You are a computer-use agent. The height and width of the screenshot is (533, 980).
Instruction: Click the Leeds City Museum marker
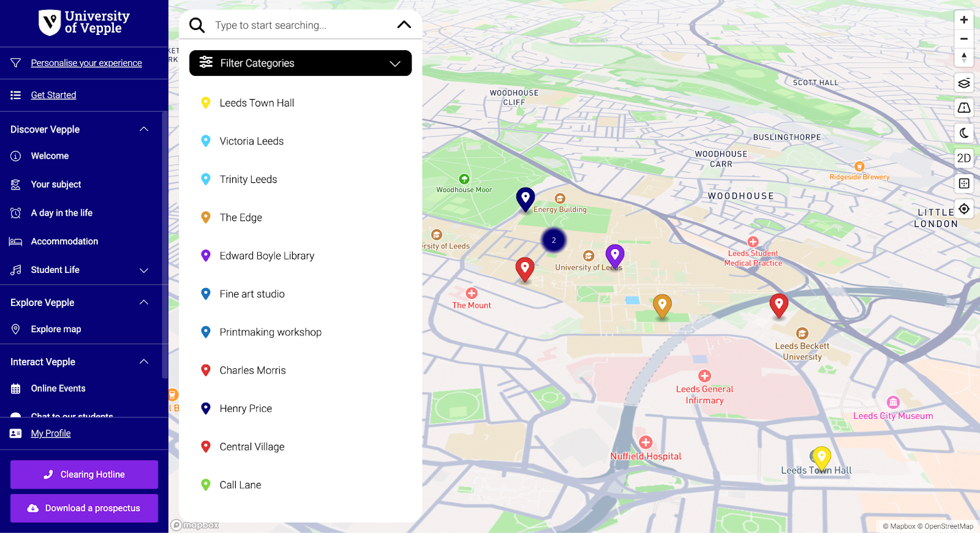893,402
